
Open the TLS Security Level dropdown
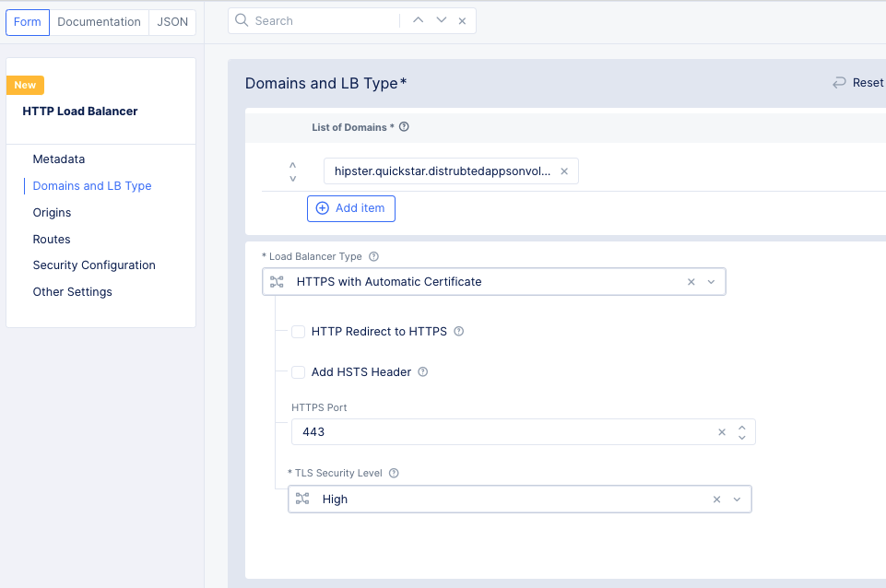click(737, 499)
